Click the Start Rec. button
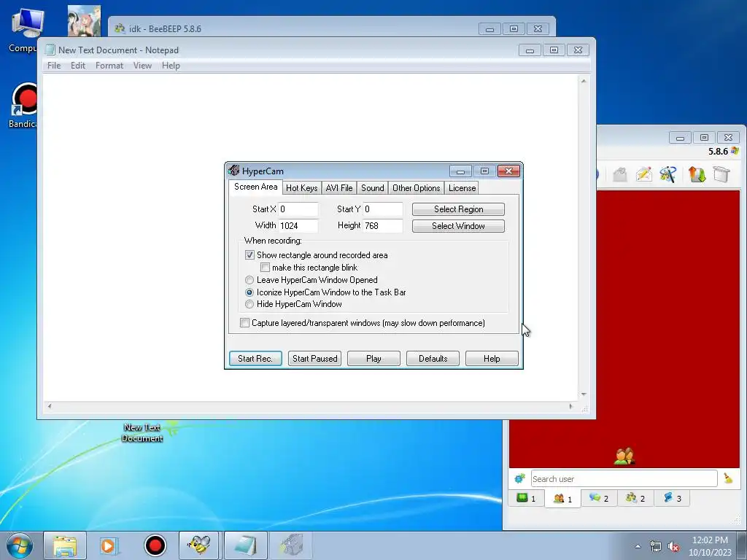Image resolution: width=747 pixels, height=560 pixels. (255, 359)
